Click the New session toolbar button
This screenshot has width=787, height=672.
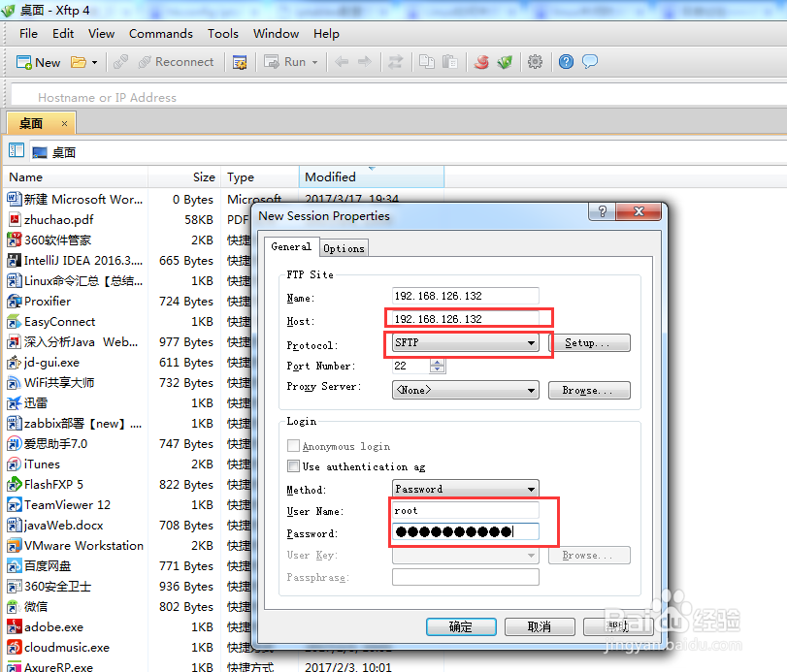38,62
